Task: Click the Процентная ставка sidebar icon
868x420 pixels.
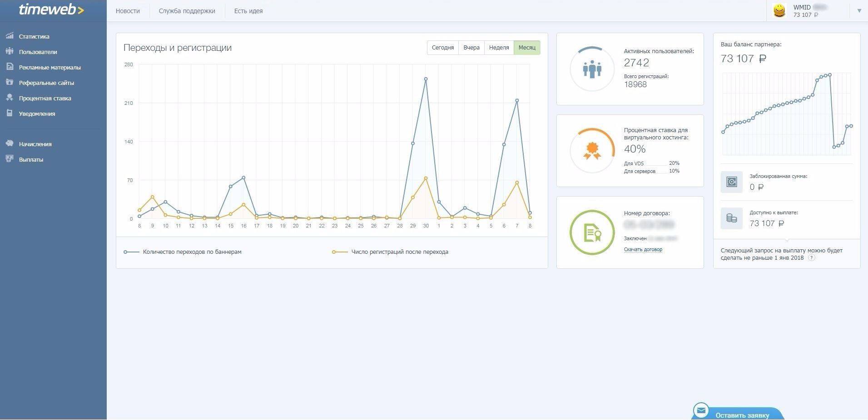Action: 10,98
